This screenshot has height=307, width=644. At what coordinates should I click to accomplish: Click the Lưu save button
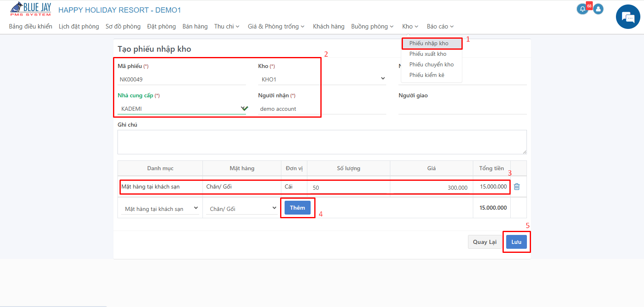tap(516, 242)
